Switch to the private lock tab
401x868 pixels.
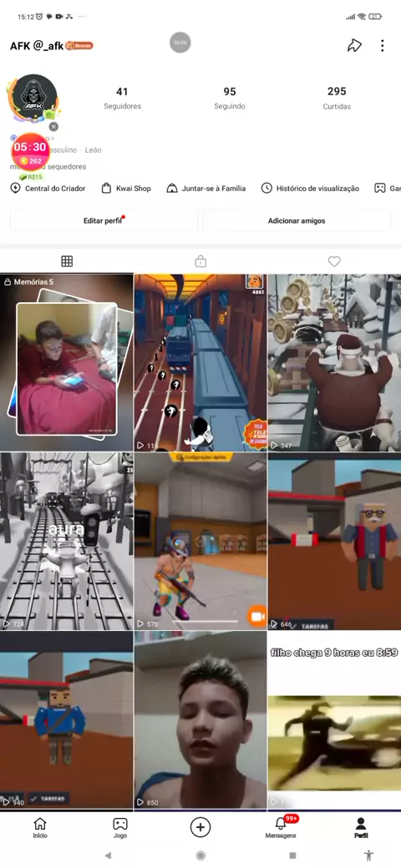click(x=200, y=261)
